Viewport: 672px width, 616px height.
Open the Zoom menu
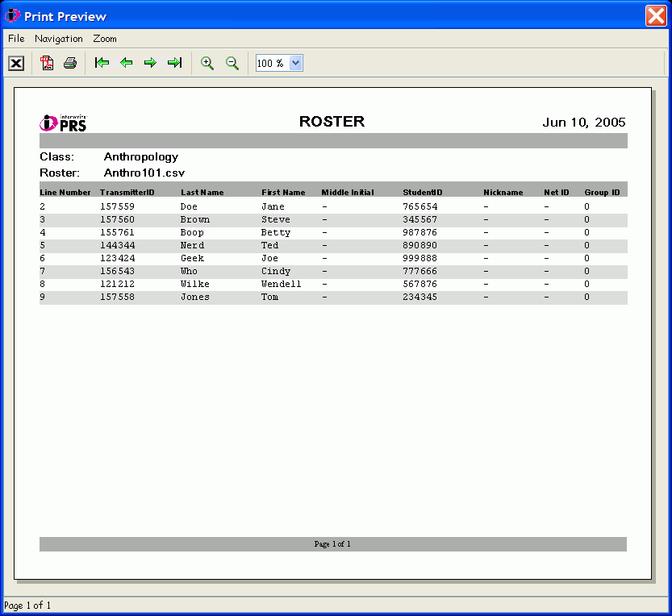(104, 38)
